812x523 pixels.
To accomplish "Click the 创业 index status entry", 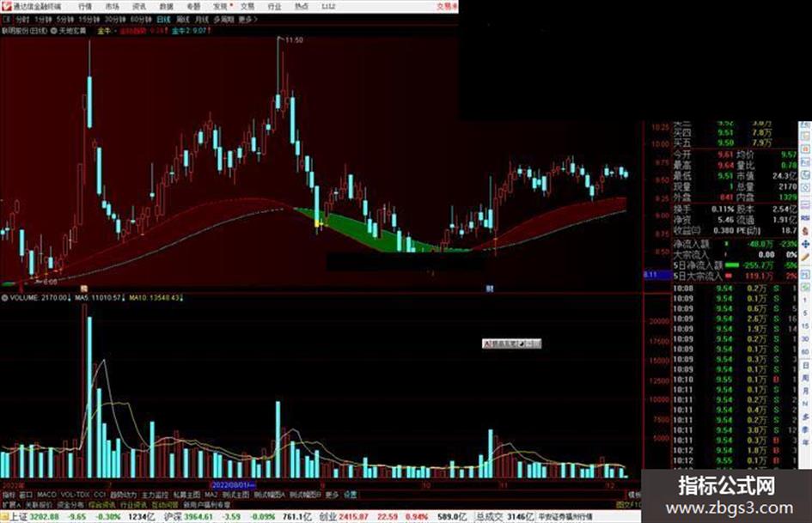I will click(394, 517).
